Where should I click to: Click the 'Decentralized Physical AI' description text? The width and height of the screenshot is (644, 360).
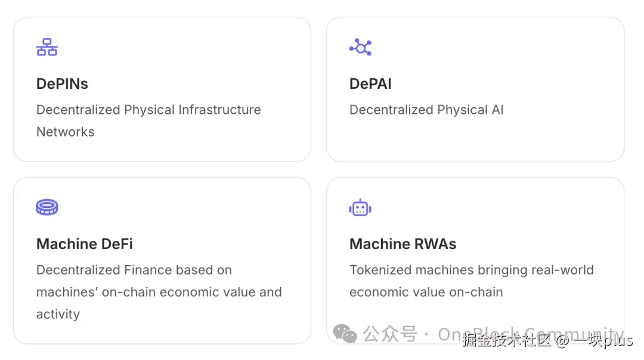[x=426, y=110]
